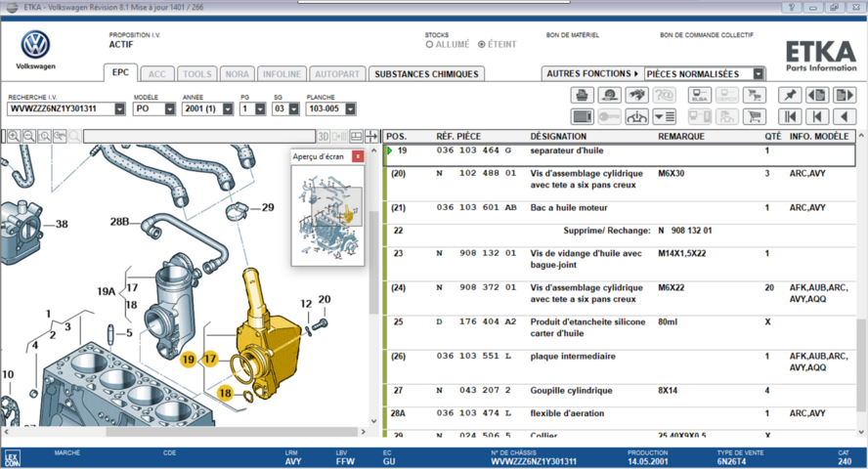
Task: Open the PG dropdown showing 1
Action: 260,109
